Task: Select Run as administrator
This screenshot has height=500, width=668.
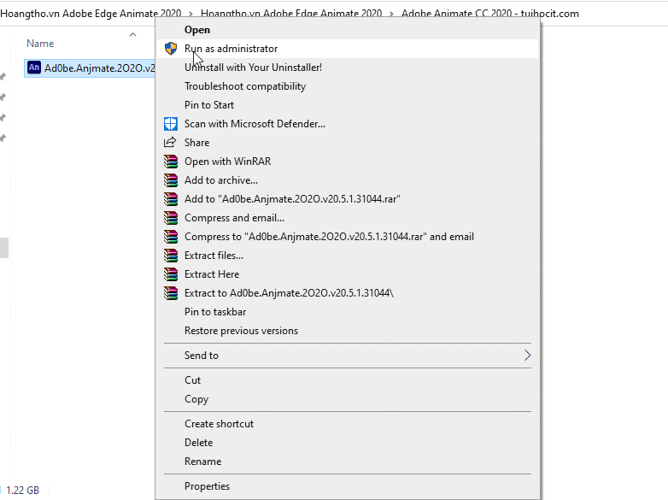Action: [x=348, y=49]
